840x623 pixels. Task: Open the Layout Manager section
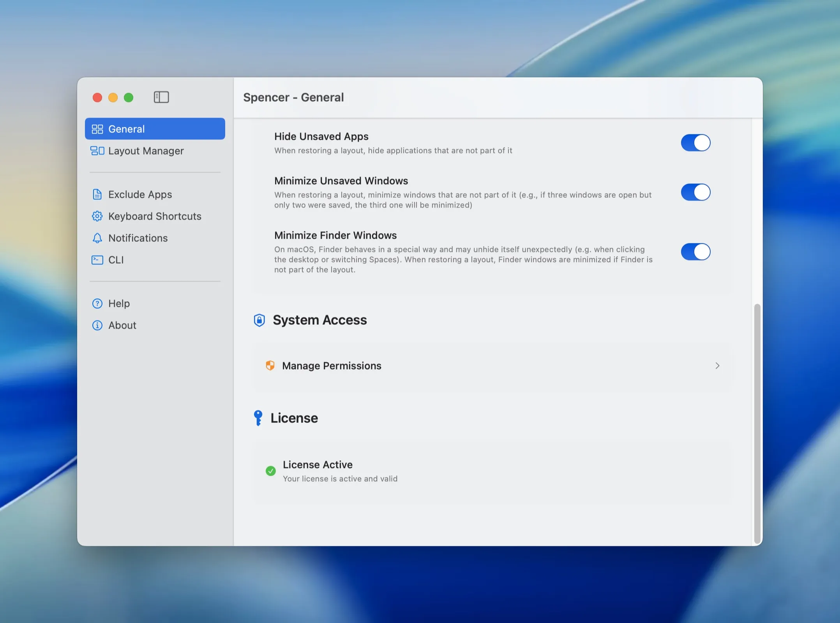coord(146,151)
